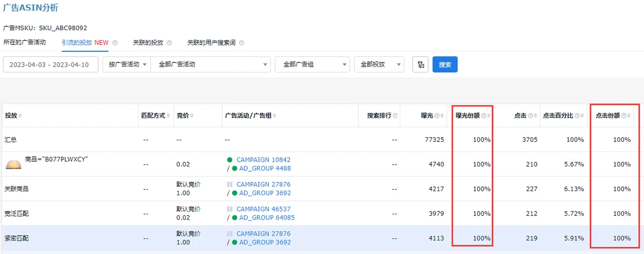
Task: Open the 全部投放 dropdown
Action: click(x=379, y=64)
